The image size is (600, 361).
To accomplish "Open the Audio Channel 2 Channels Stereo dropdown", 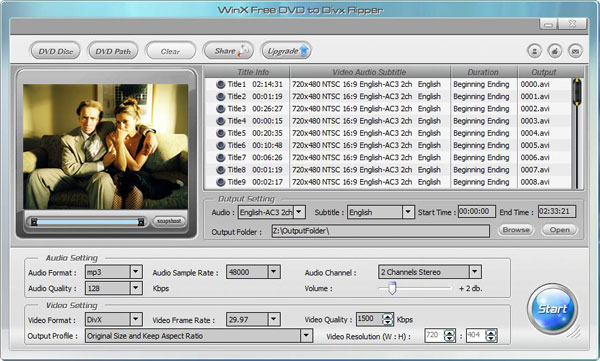I will (x=430, y=272).
